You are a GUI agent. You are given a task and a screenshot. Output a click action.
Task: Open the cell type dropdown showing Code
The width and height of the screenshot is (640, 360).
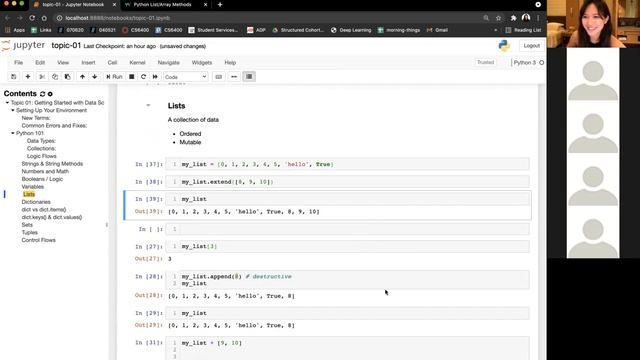186,77
